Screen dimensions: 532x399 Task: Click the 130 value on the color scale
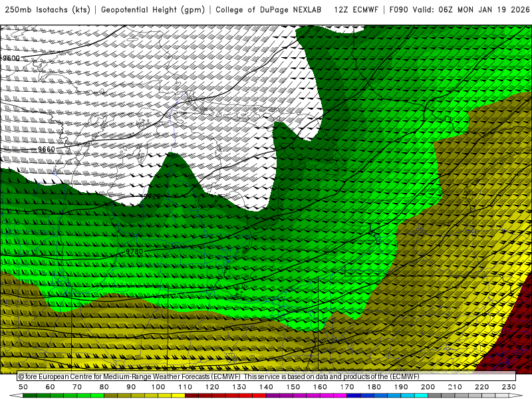(239, 387)
